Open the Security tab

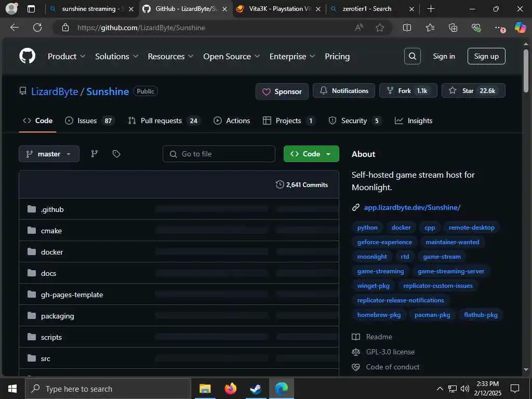click(354, 121)
